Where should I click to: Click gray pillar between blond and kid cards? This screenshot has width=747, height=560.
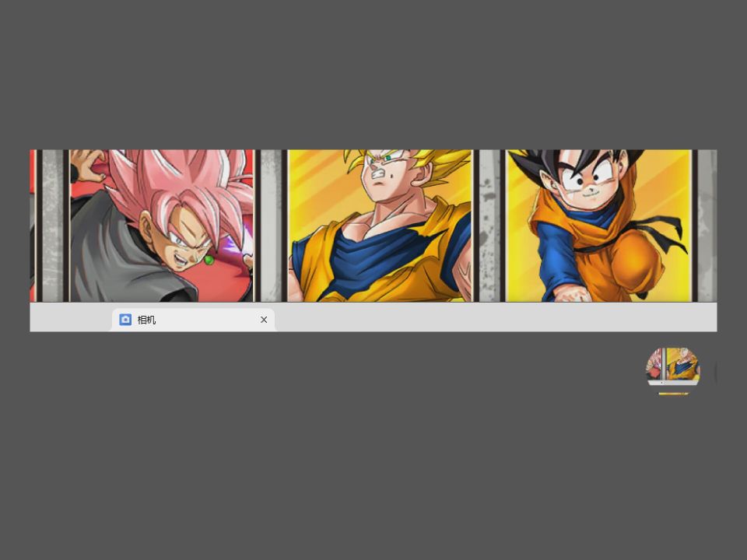[x=489, y=226]
